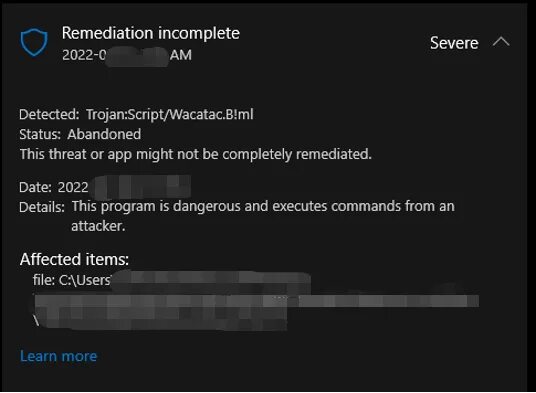Click the blurred second line of file path
The image size is (536, 393).
257,301
